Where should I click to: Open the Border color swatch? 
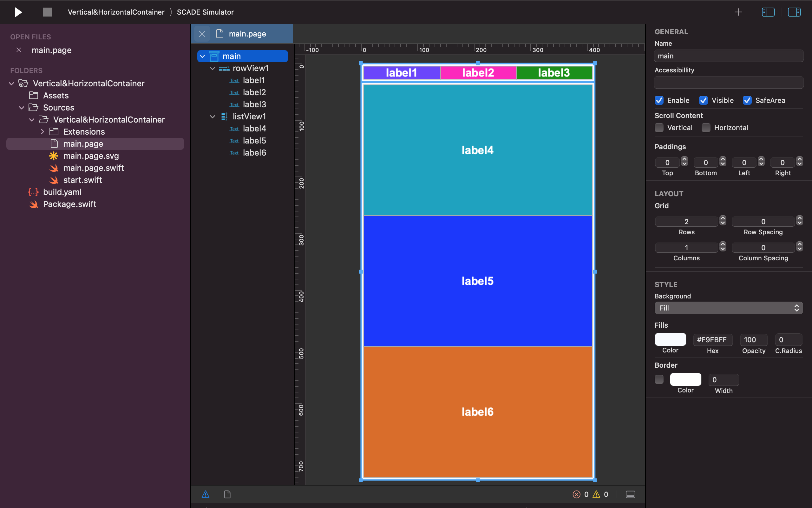click(x=685, y=379)
